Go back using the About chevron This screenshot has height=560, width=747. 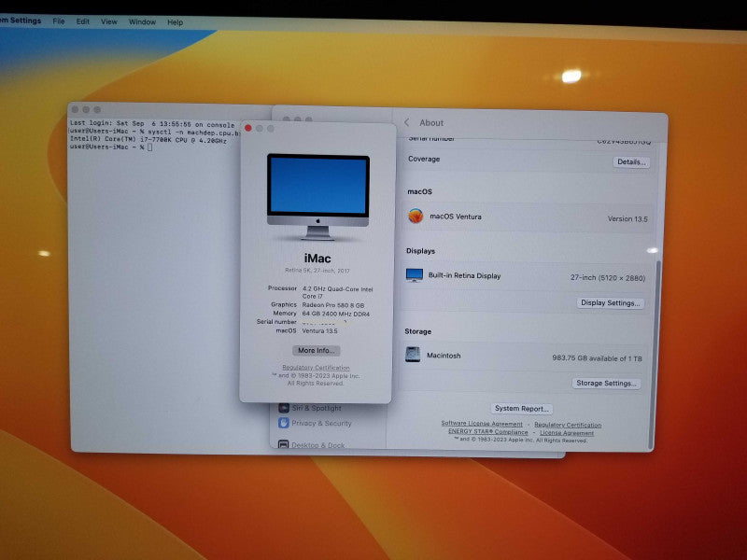point(406,122)
